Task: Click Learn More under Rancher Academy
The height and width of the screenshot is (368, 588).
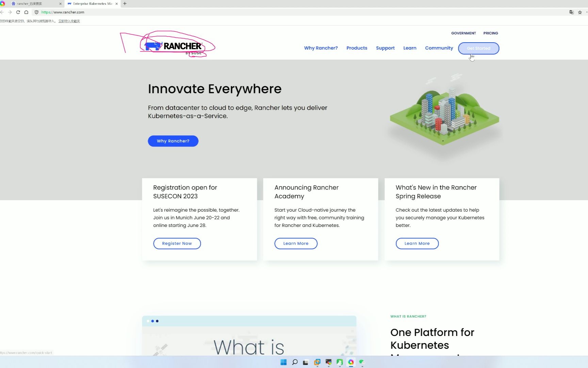Action: (x=296, y=244)
